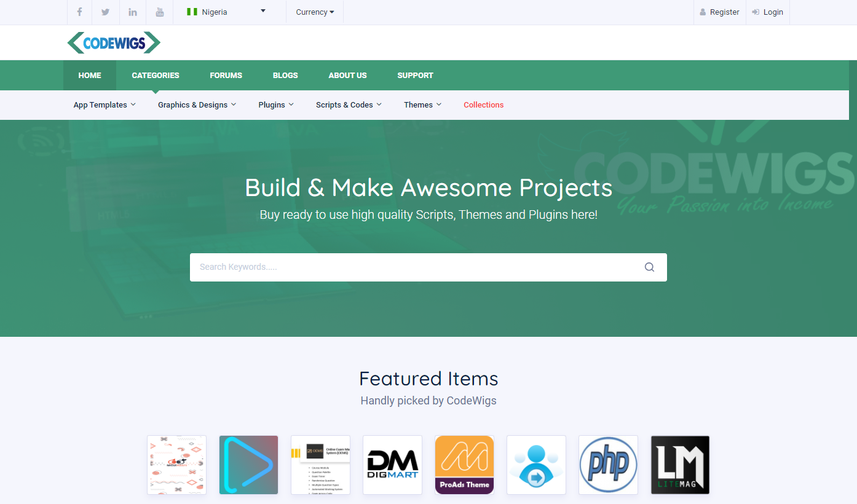Click the CodeWigs logo

pos(114,43)
